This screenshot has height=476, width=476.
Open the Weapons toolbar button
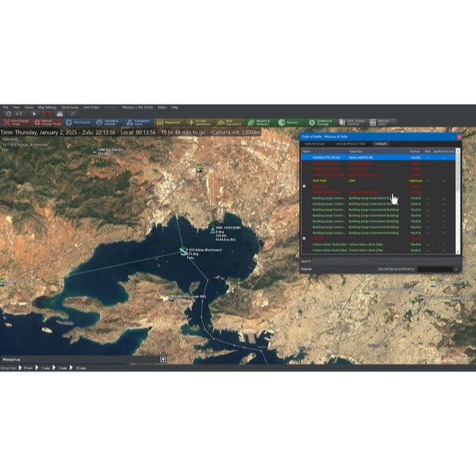click(167, 122)
